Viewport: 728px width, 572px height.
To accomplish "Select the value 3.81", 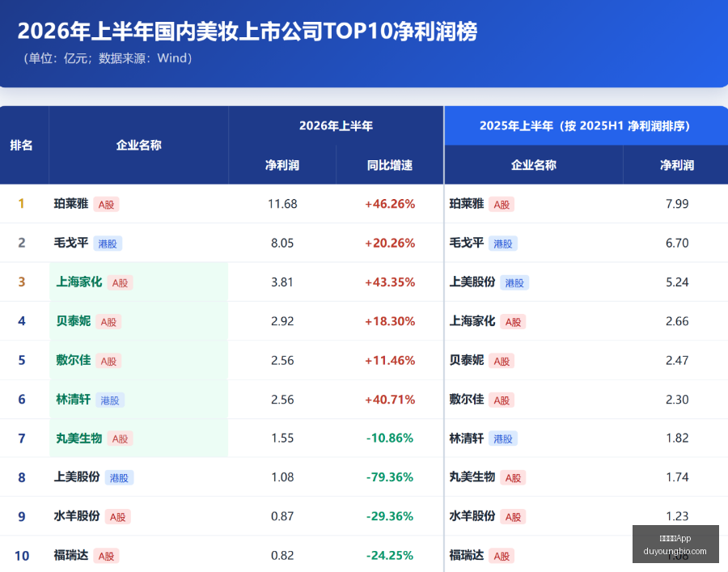I will pos(282,282).
